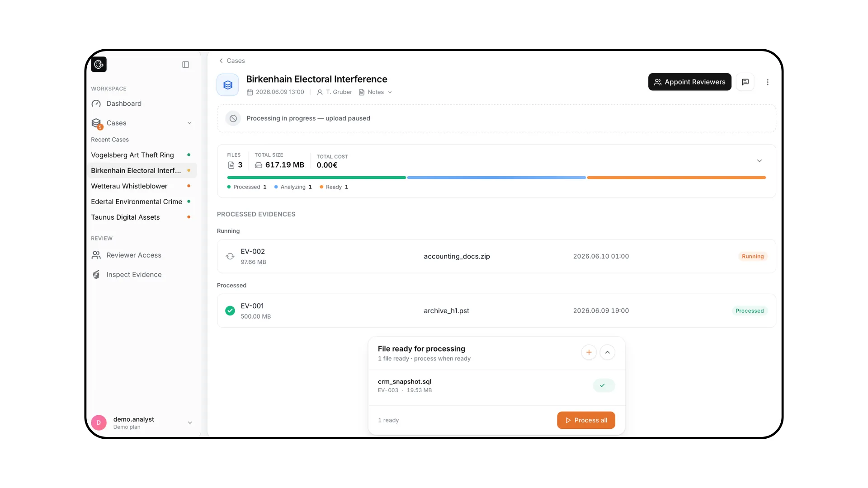
Task: Open the case comments icon
Action: tap(745, 82)
